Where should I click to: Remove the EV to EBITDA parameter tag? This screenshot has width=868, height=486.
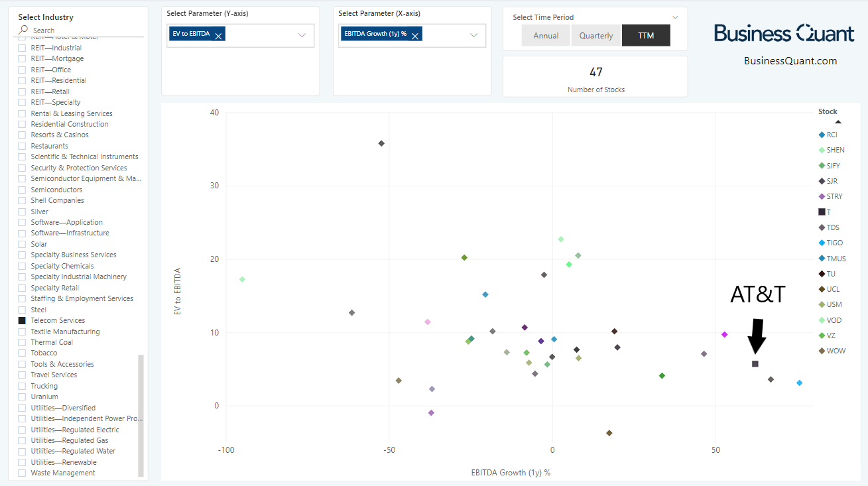pos(218,36)
